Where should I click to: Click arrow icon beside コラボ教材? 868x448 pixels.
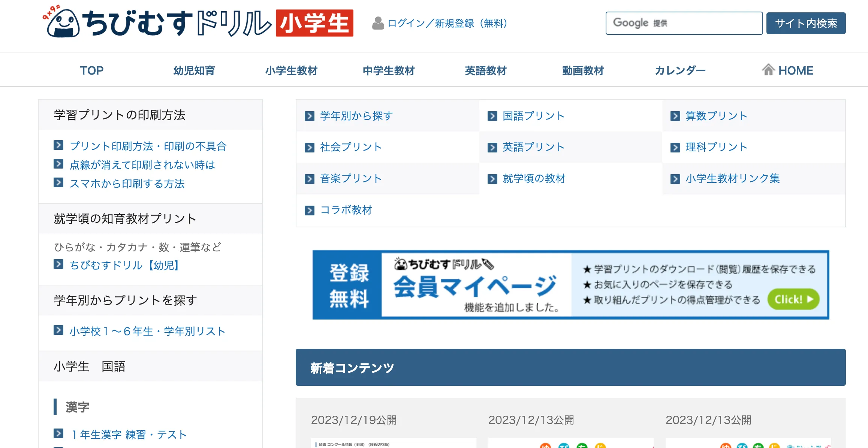(310, 211)
